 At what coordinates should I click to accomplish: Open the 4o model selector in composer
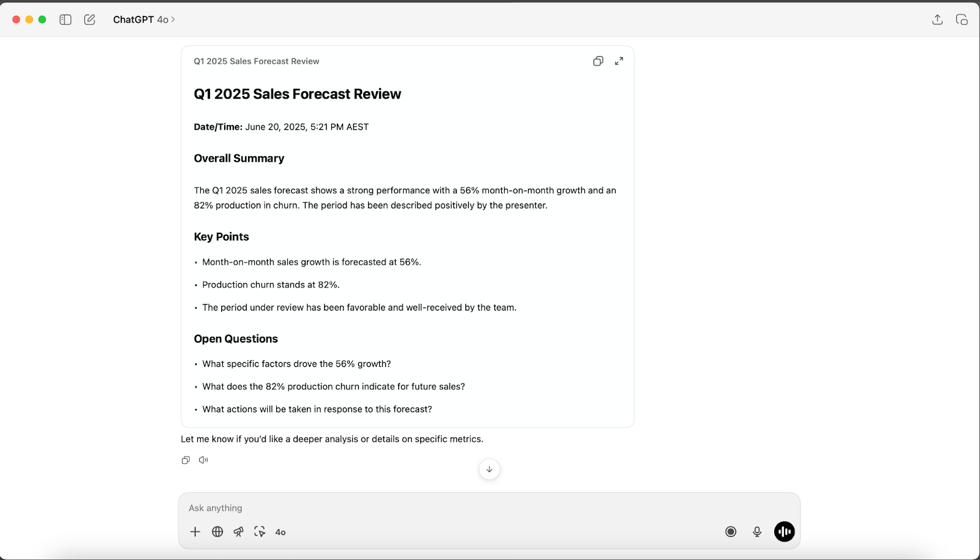[280, 532]
